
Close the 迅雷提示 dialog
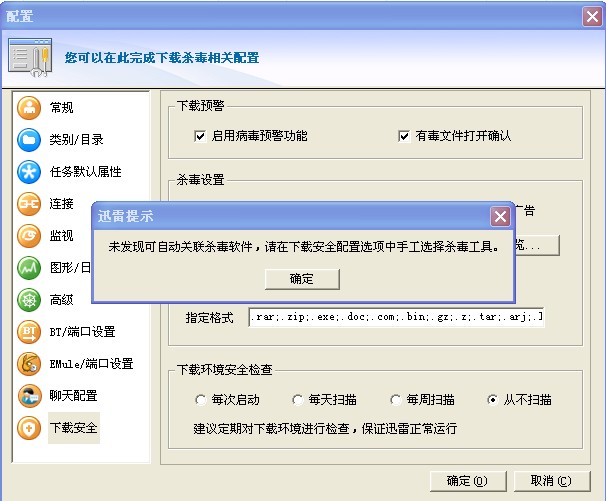tap(500, 216)
